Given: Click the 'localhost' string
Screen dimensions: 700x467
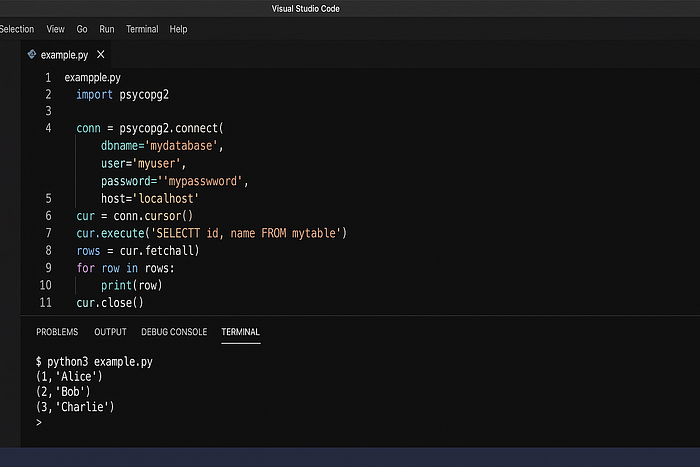Looking at the screenshot, I should pyautogui.click(x=166, y=198).
